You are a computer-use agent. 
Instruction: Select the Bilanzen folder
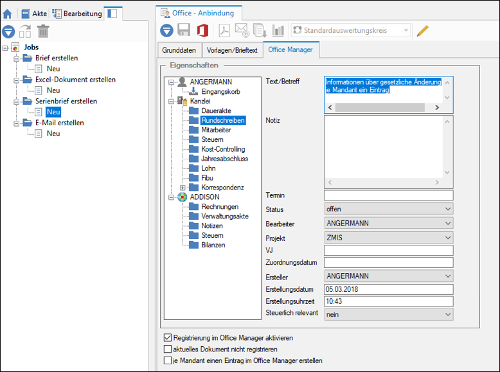213,245
